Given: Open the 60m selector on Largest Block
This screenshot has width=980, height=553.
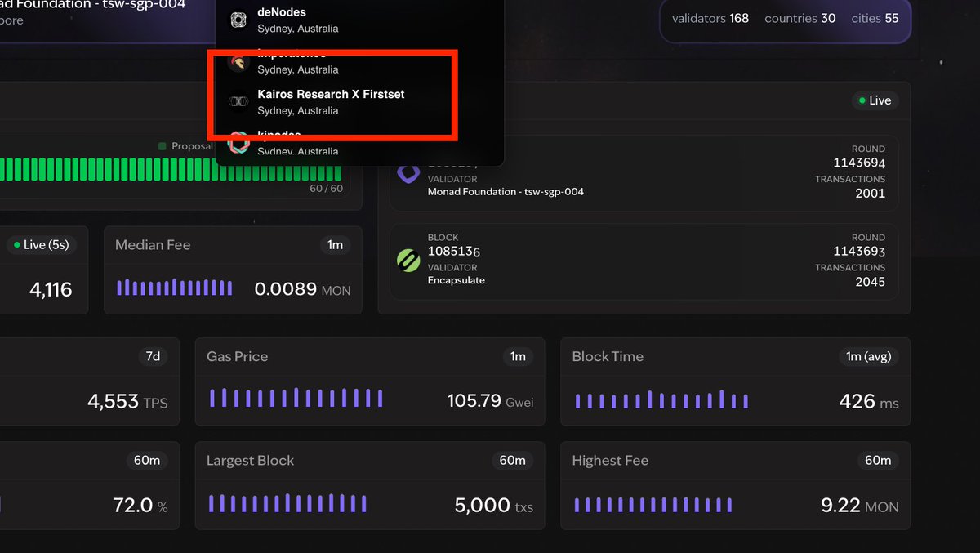Looking at the screenshot, I should click(x=513, y=460).
